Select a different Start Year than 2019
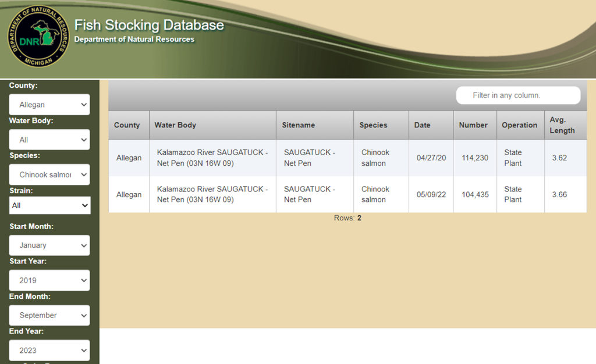The width and height of the screenshot is (596, 364). (49, 280)
